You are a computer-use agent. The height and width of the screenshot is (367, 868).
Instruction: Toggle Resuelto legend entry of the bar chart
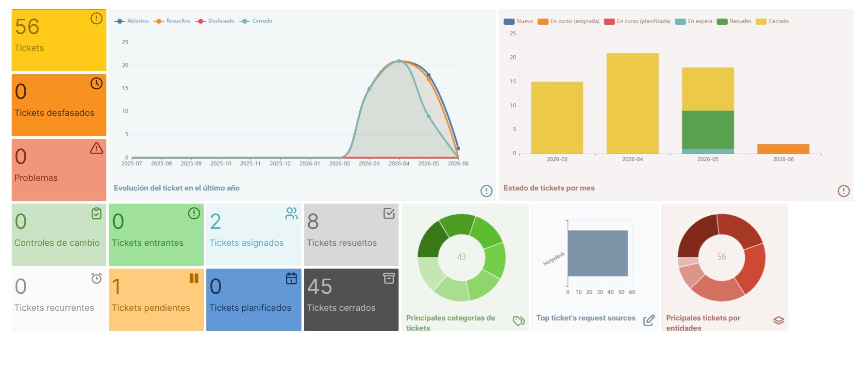(734, 21)
